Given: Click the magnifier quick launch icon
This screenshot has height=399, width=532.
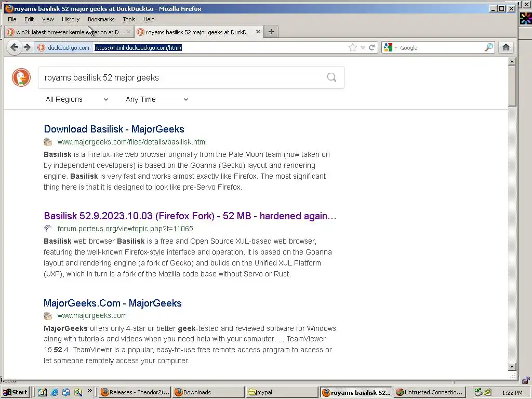Looking at the screenshot, I should coord(78,392).
